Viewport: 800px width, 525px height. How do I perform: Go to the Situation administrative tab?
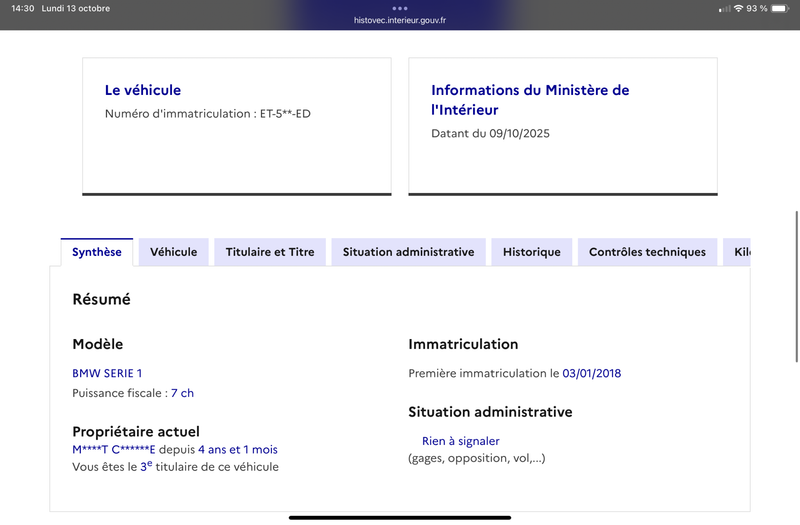[x=408, y=252]
